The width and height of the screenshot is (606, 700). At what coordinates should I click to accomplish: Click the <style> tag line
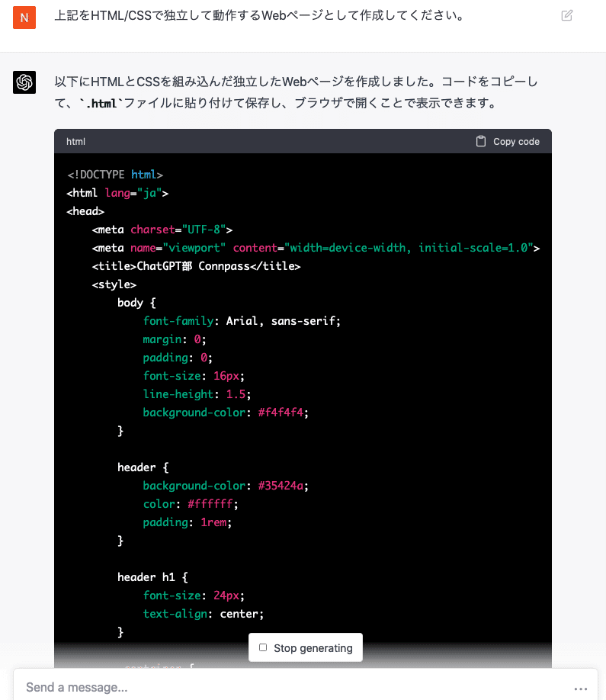(x=114, y=284)
